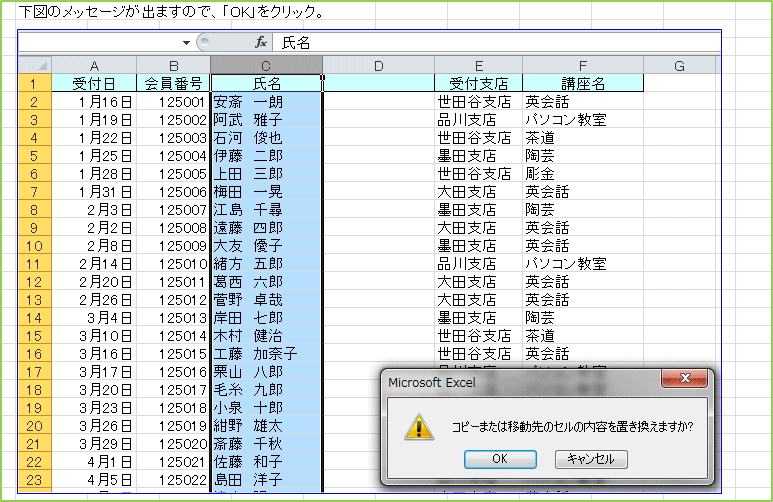Click the cell 伊藤 二郎

click(266, 156)
